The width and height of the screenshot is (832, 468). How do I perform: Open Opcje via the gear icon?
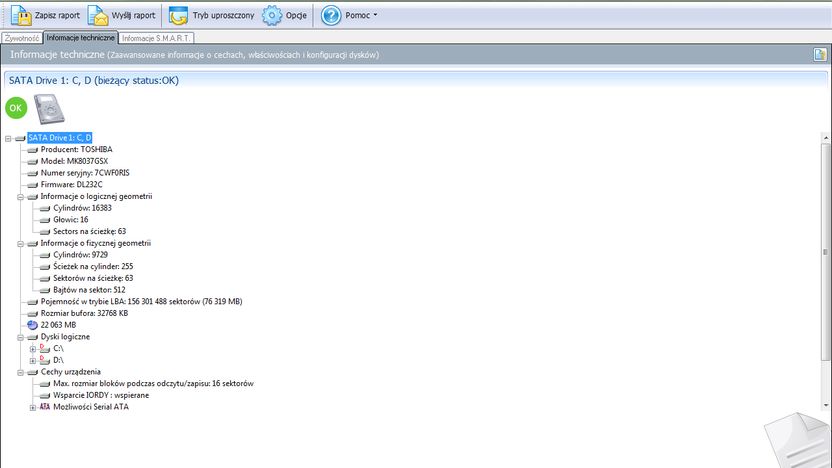pos(272,15)
